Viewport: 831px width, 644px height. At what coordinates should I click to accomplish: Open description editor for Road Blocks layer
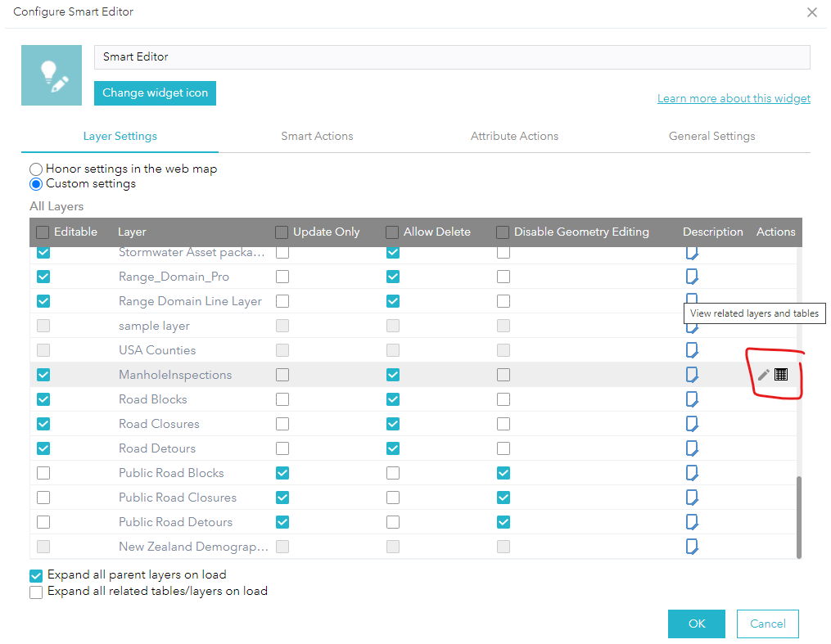coord(692,399)
